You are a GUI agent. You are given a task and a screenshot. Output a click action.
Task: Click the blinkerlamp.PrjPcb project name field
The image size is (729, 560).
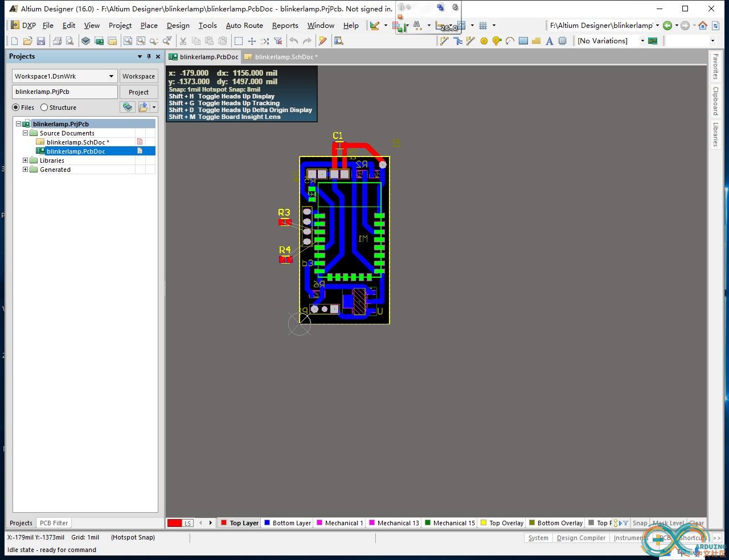[65, 92]
